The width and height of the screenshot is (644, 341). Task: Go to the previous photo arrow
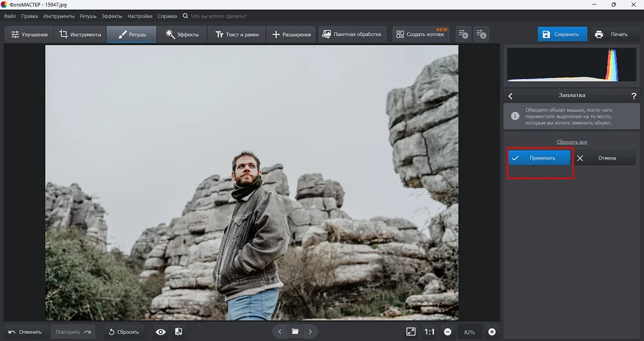click(x=279, y=331)
